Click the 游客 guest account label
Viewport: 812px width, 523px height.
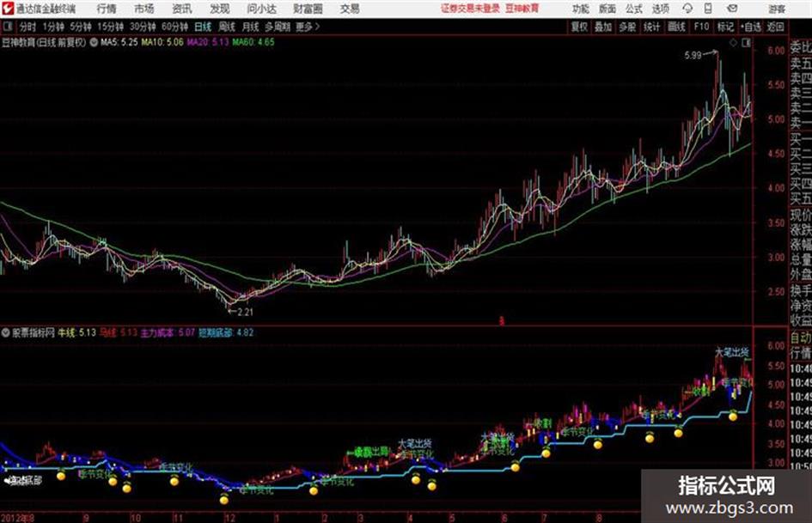pyautogui.click(x=777, y=9)
